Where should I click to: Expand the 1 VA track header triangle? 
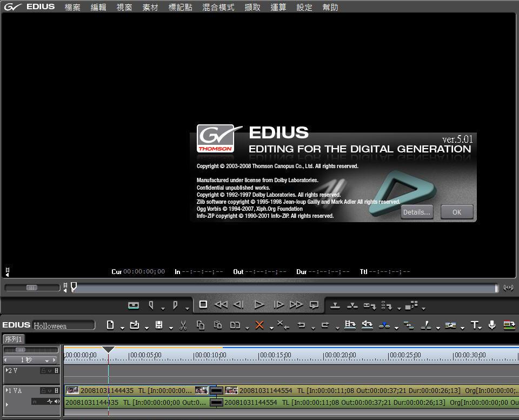tap(7, 390)
